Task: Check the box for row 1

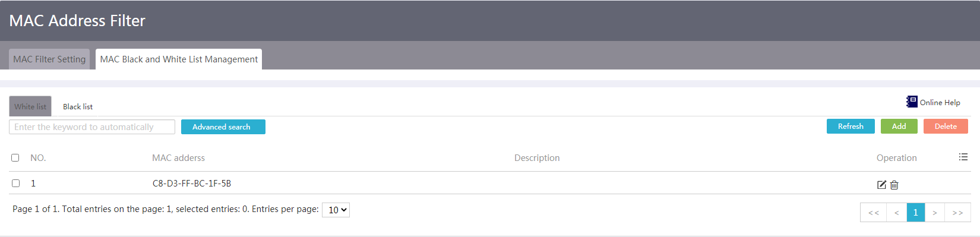Action: (x=15, y=183)
